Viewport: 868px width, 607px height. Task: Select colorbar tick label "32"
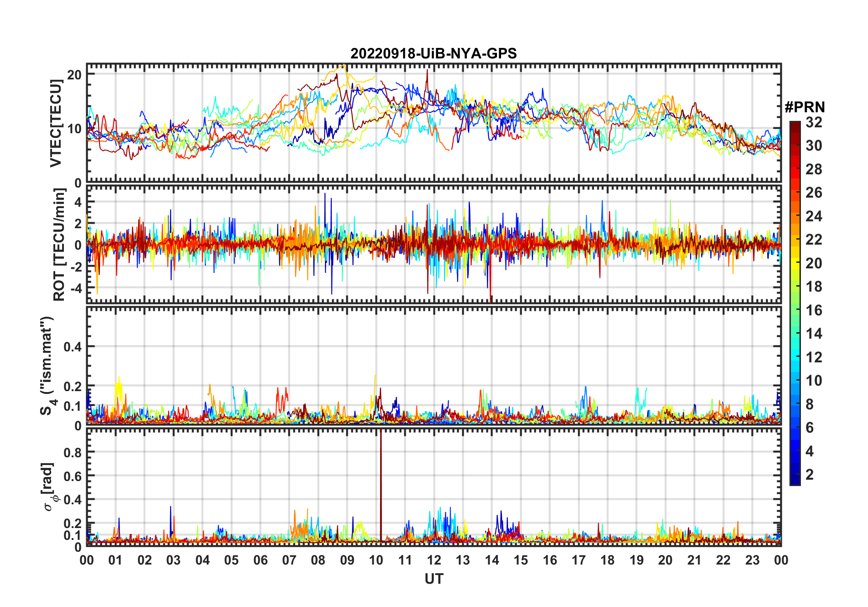[814, 122]
